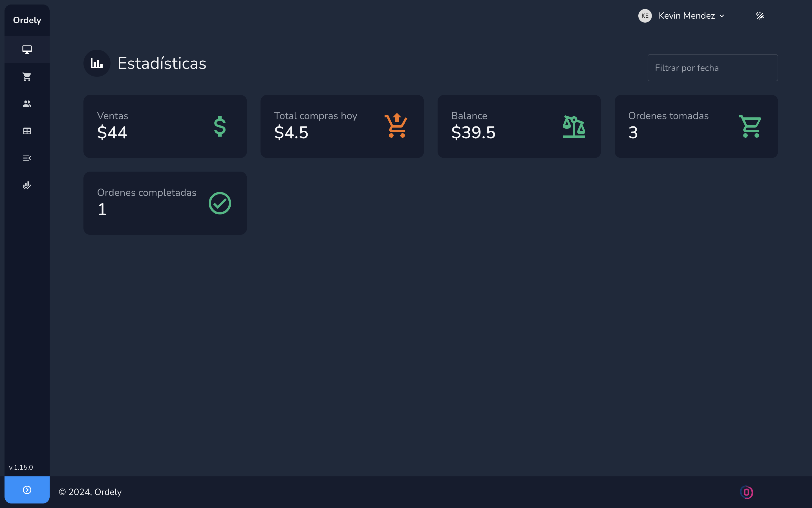Click the Ventas value $44
This screenshot has width=812, height=508.
112,132
